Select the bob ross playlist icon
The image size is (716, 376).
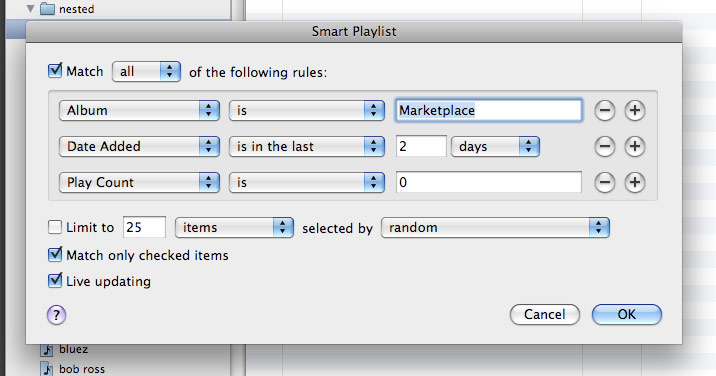pyautogui.click(x=47, y=369)
